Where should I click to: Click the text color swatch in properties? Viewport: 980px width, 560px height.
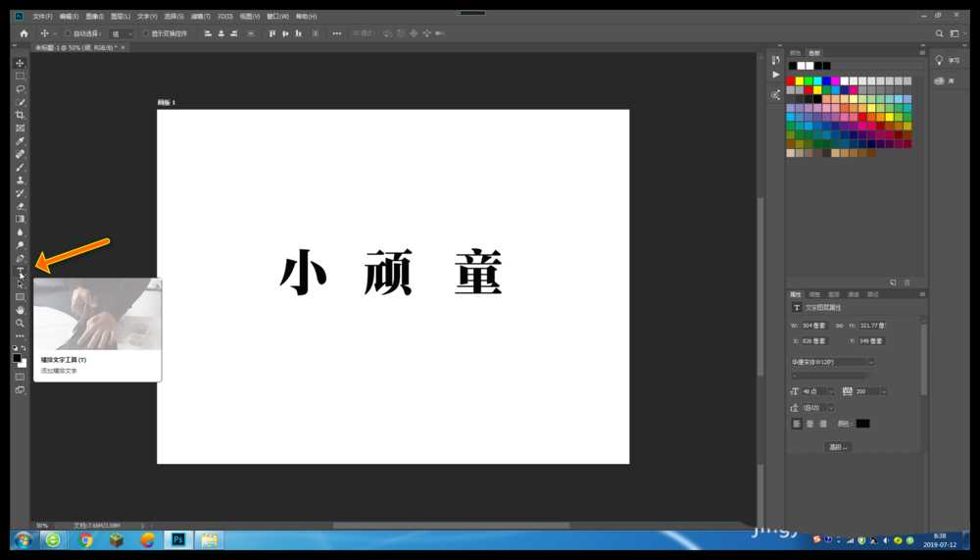(862, 424)
